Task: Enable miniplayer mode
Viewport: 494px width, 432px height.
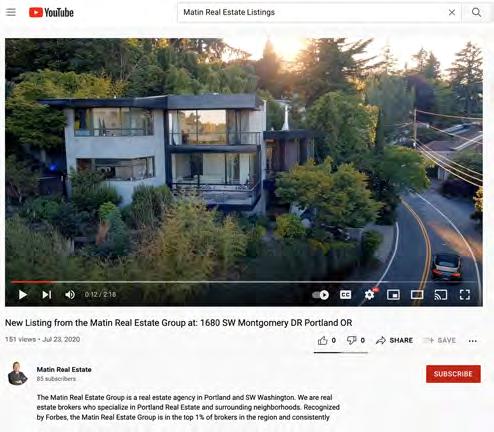Action: [x=393, y=295]
